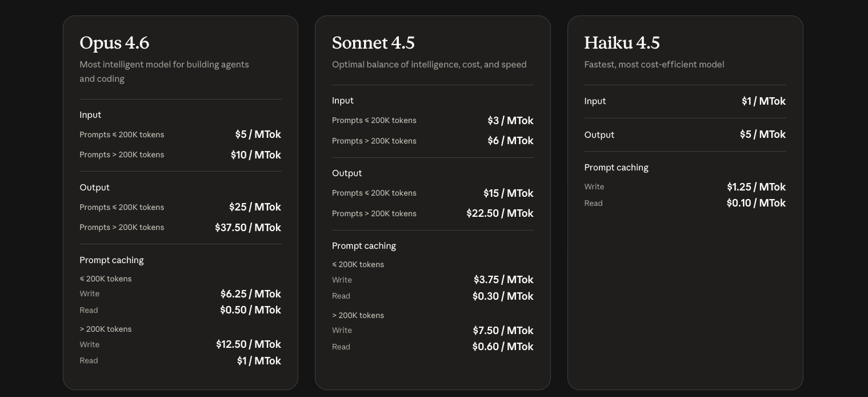Click the "$15 / MTok" Sonnet output price

point(509,193)
